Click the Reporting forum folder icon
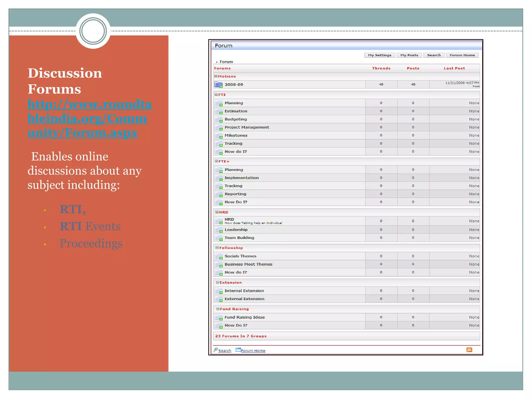 coord(218,194)
